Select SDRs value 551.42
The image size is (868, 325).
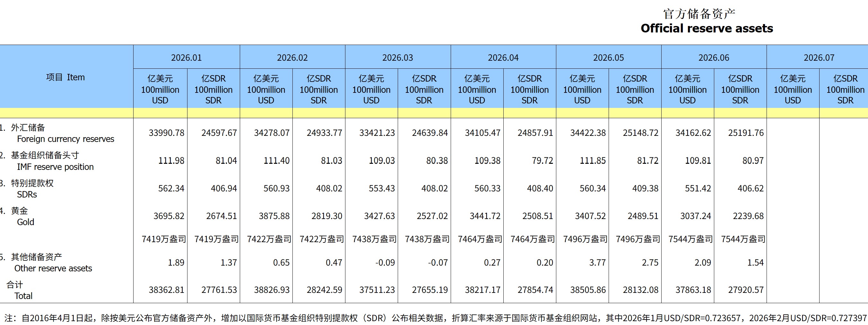click(698, 188)
